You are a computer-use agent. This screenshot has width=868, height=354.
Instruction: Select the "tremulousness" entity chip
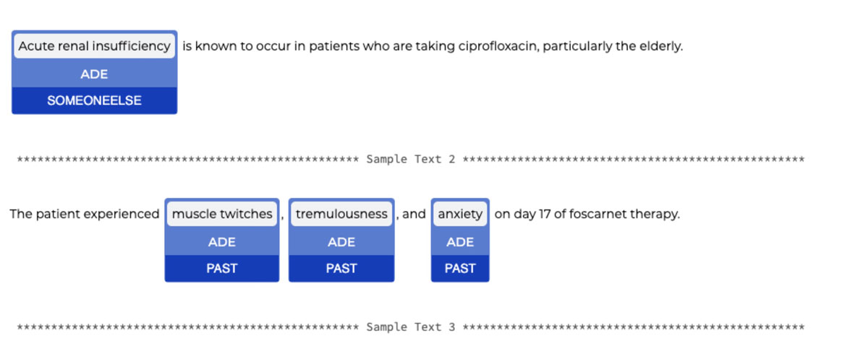341,214
